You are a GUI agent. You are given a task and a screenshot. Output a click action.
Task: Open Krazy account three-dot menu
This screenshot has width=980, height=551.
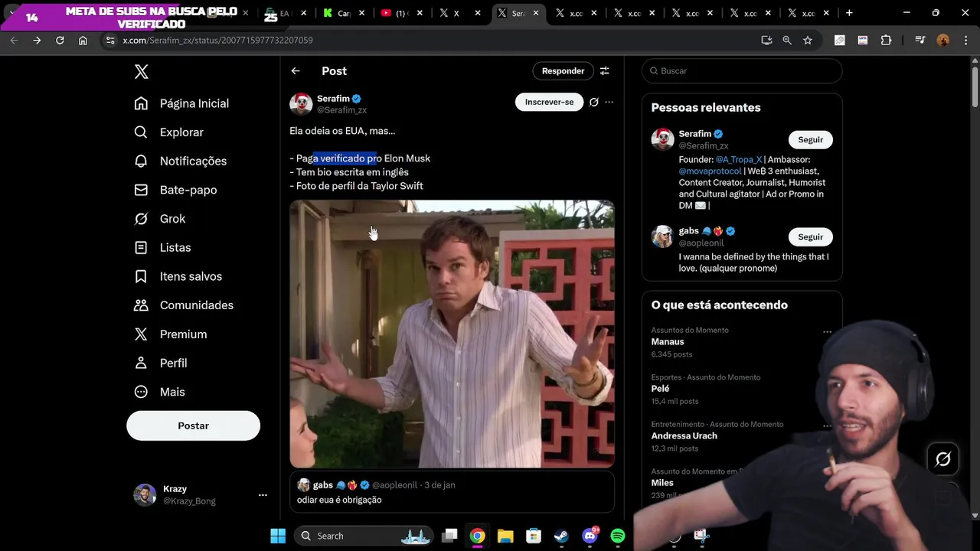tap(263, 495)
